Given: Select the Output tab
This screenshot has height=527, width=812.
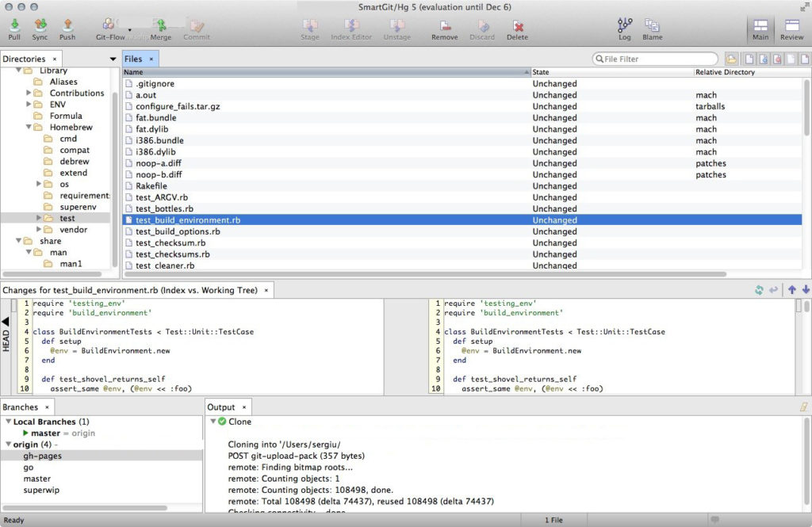Looking at the screenshot, I should click(221, 407).
